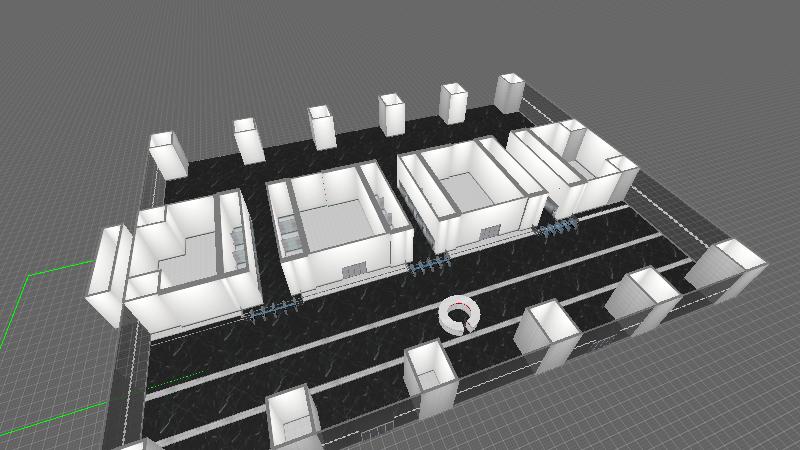Click the blue rack below the leftmost room
Screen dimensions: 800x450
[273, 310]
